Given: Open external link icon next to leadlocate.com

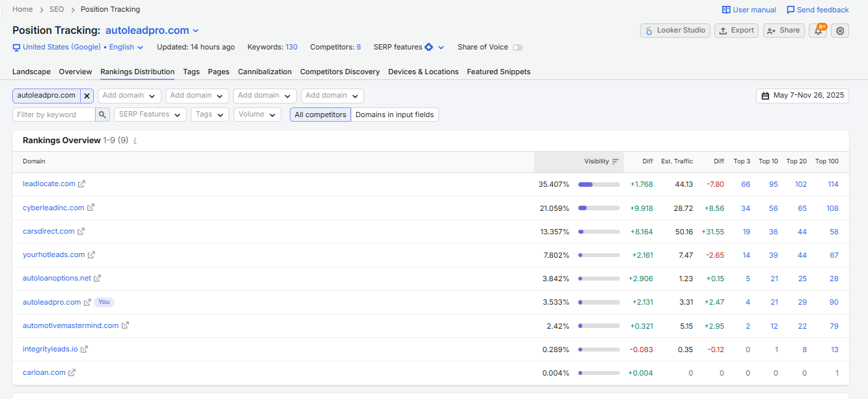Looking at the screenshot, I should tap(81, 184).
